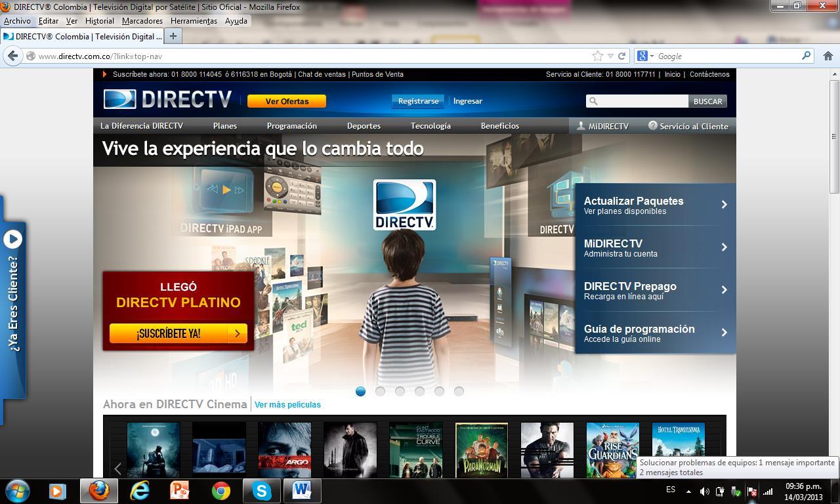Click the Firefox back arrow button
Screen dimensions: 840x504
[x=12, y=56]
